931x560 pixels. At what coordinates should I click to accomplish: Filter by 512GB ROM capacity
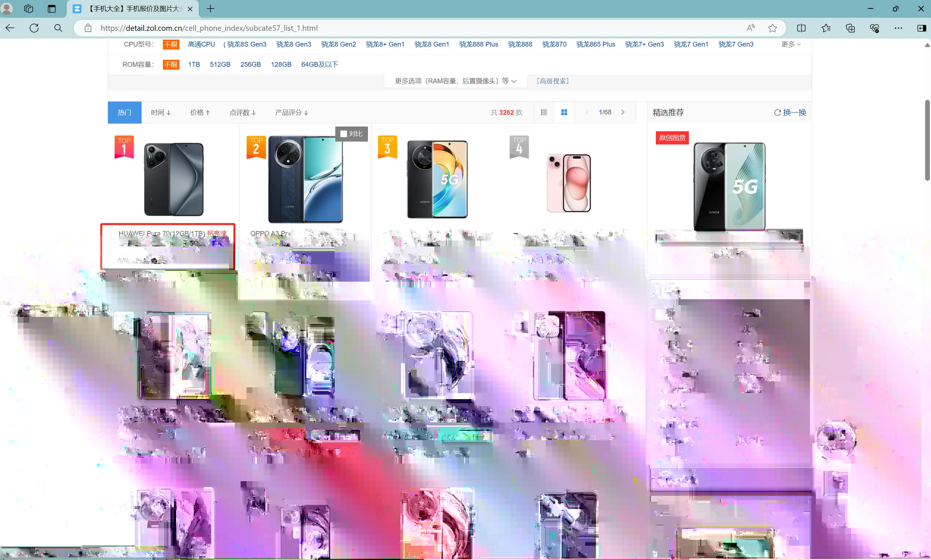(220, 65)
